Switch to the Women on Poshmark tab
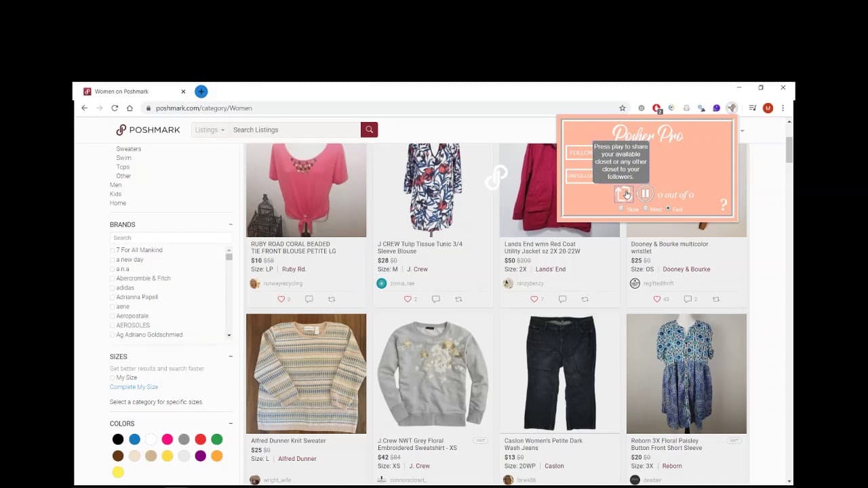 [x=133, y=91]
